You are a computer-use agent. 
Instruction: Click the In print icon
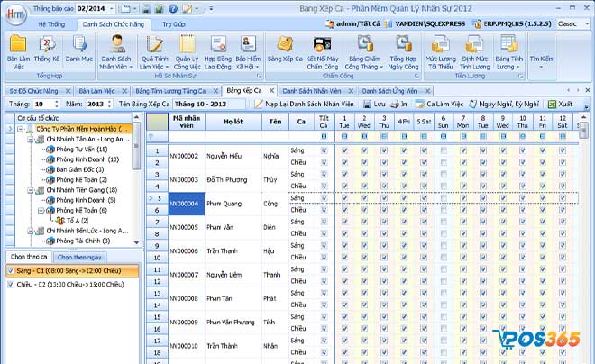click(399, 104)
